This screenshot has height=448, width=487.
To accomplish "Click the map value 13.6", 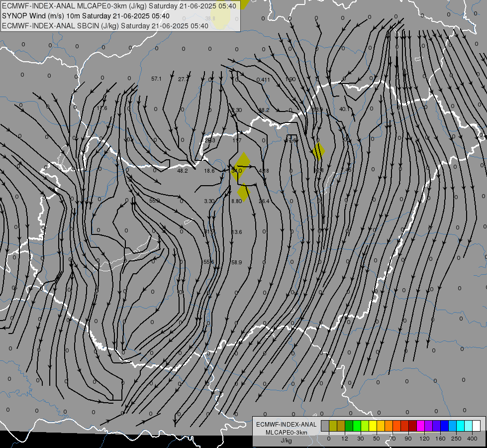I will click(x=236, y=232).
